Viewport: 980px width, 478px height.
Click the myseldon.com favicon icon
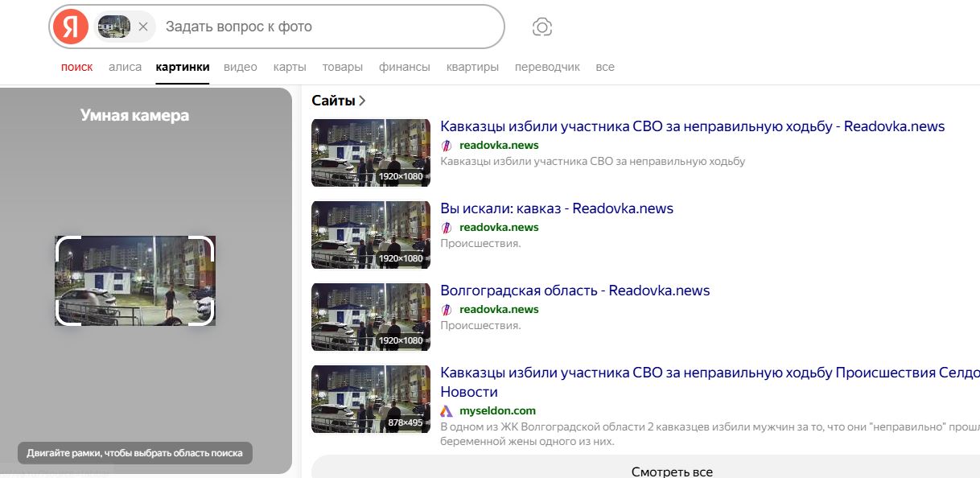[x=447, y=411]
